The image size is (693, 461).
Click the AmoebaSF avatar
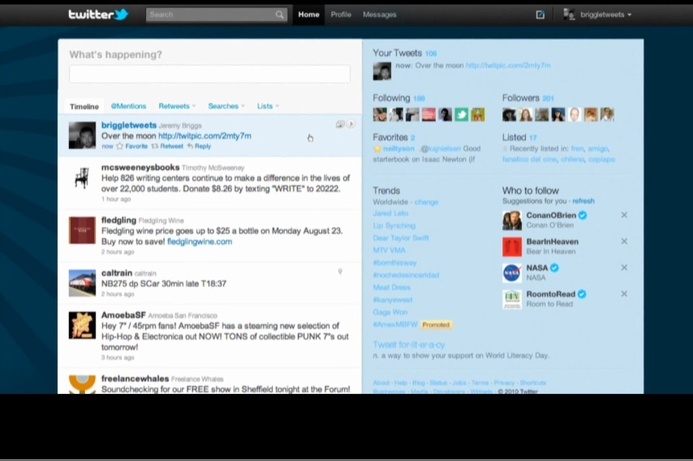[82, 325]
